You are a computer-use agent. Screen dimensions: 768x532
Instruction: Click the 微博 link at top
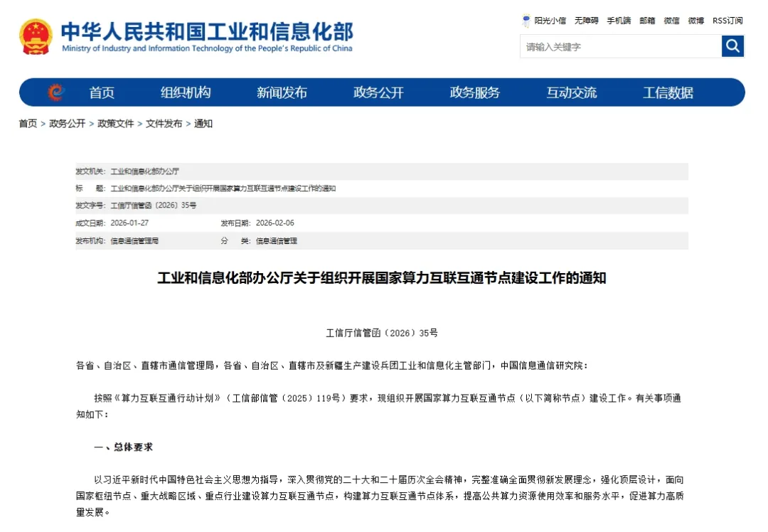[696, 21]
